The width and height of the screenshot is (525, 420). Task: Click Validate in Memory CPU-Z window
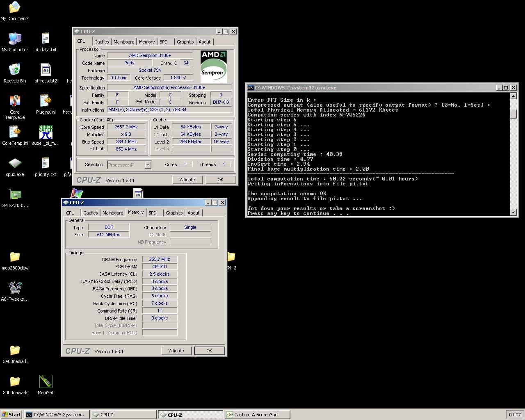pos(176,351)
